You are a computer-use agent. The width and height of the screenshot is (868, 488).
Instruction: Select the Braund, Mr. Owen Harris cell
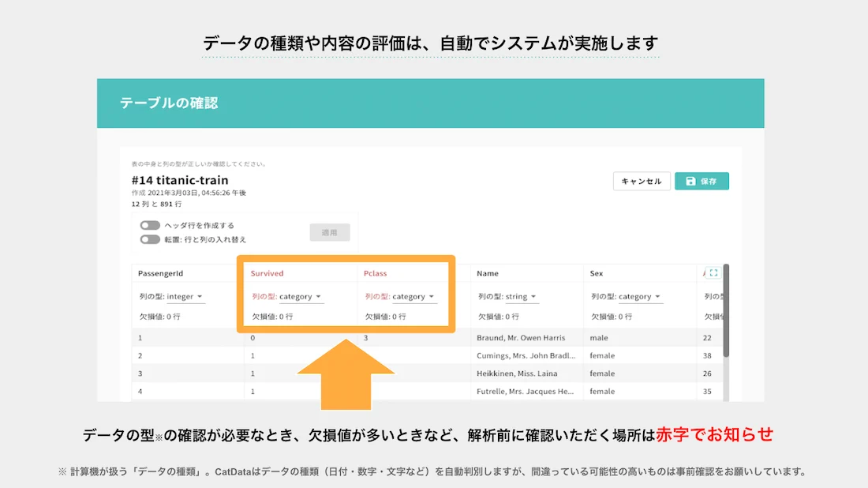[521, 338]
